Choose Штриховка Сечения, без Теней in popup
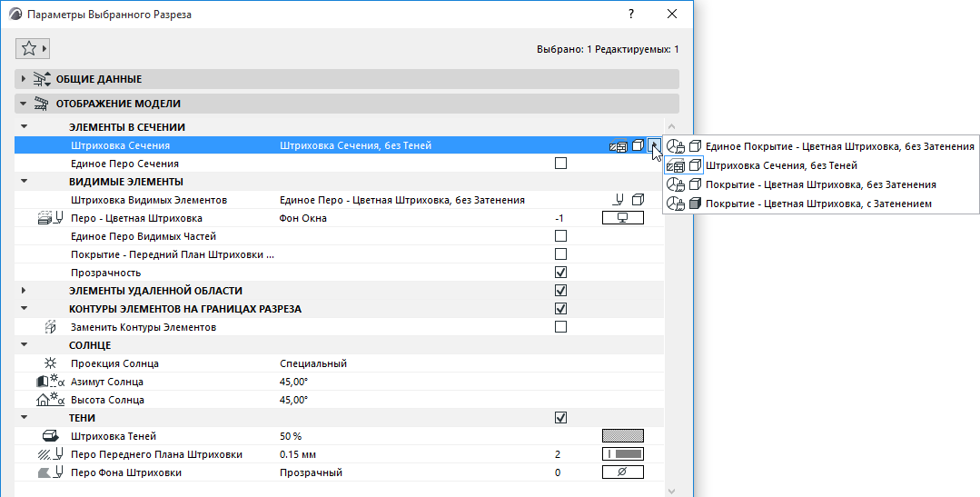The width and height of the screenshot is (980, 497). 821,165
